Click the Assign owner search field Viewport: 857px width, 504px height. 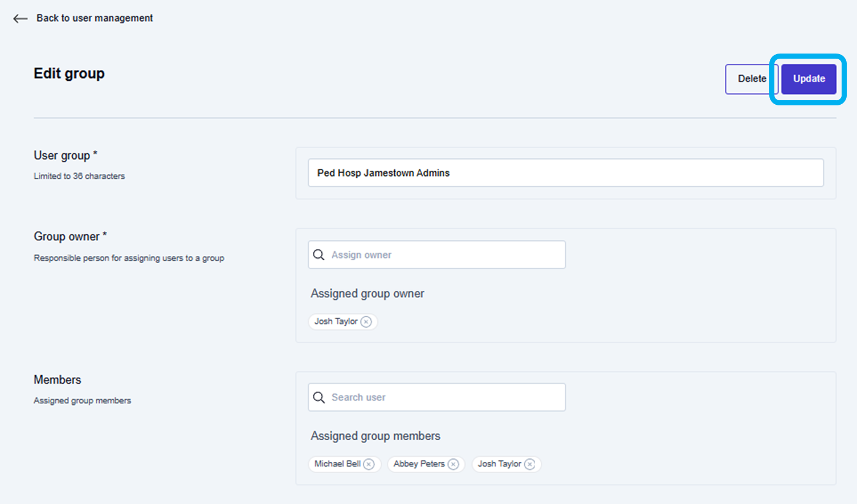click(444, 255)
